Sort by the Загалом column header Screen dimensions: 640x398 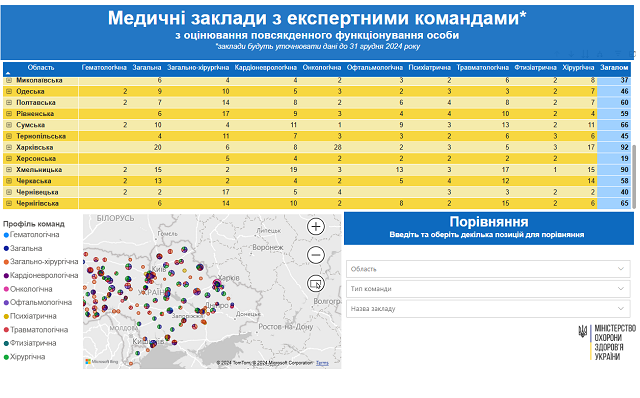[x=613, y=68]
